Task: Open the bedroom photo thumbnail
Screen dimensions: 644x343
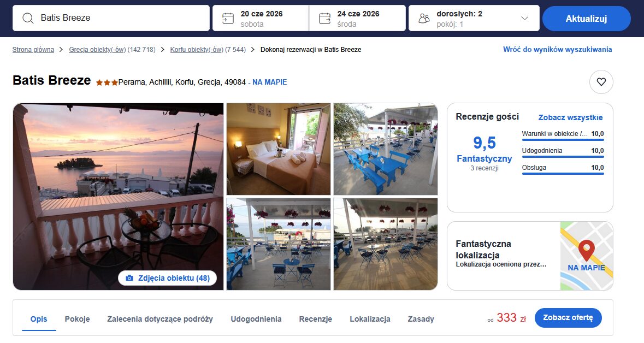Action: click(x=278, y=149)
